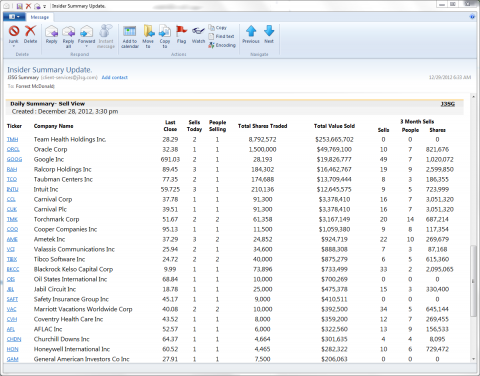Image resolution: width=480 pixels, height=376 pixels.
Task: Expand the Junk dropdown arrow
Action: pos(14,46)
